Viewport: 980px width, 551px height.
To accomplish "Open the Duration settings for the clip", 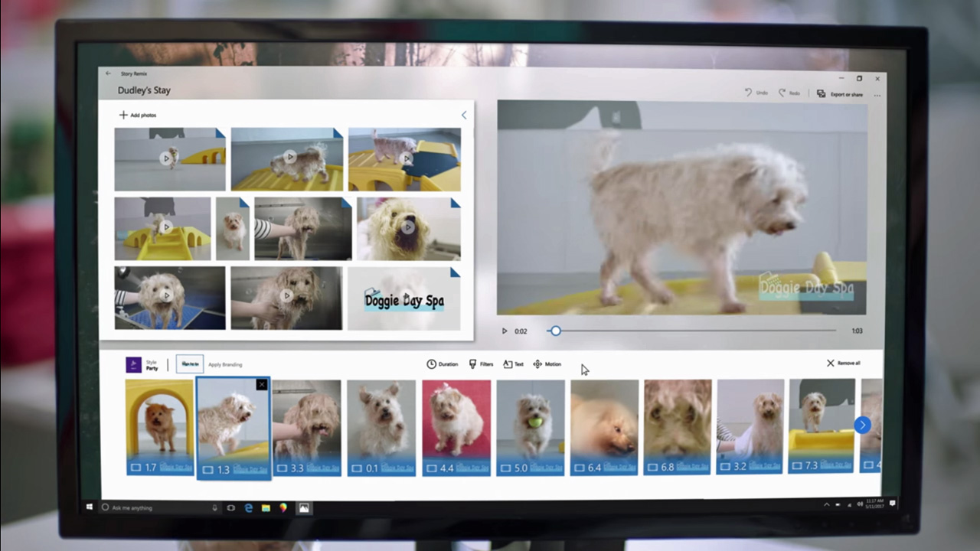I will [443, 364].
